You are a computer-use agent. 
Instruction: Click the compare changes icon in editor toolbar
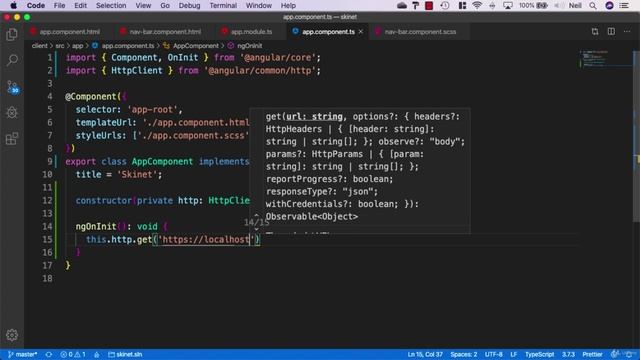tap(595, 31)
